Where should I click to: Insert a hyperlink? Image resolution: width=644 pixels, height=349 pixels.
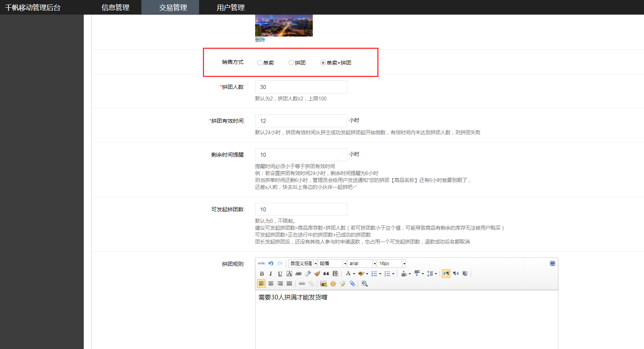(302, 284)
